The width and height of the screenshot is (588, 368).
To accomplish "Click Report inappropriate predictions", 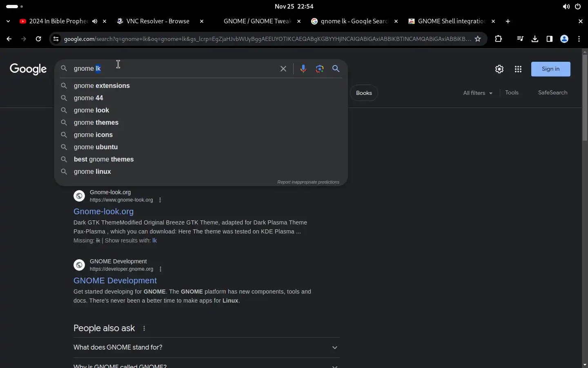I will 308,182.
